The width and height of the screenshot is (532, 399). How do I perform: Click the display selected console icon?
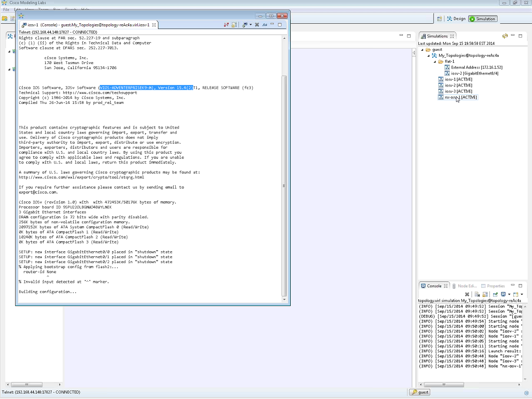tap(504, 294)
